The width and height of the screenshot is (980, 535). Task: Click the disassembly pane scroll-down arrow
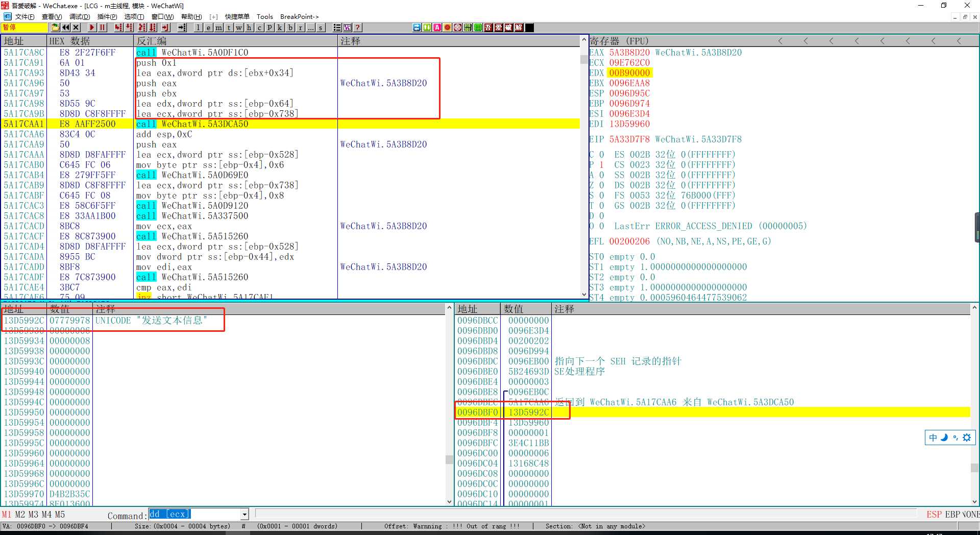[x=584, y=295]
